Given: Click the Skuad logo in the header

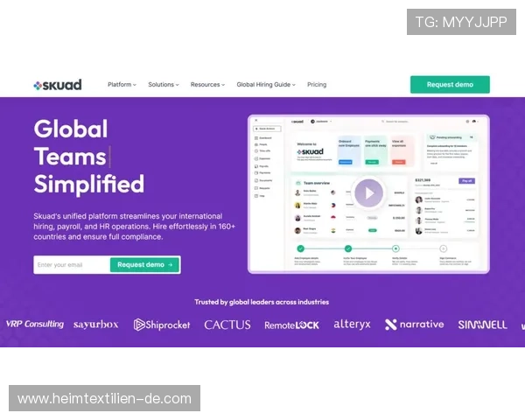Looking at the screenshot, I should pyautogui.click(x=58, y=85).
